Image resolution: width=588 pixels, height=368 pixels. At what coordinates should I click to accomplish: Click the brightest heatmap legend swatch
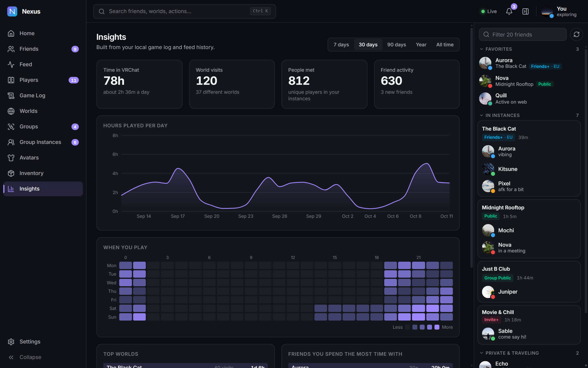click(x=437, y=327)
